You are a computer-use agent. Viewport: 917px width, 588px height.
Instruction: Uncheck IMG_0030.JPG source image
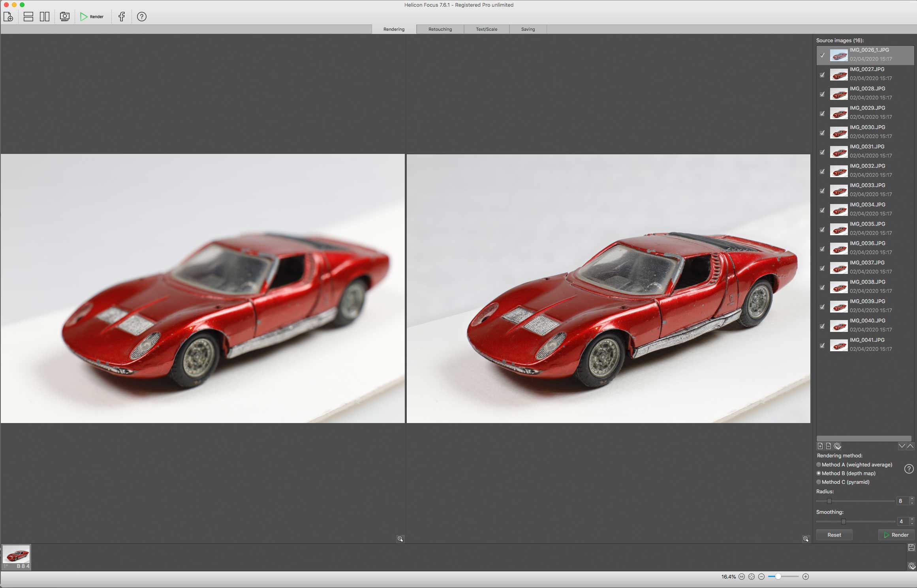tap(822, 133)
